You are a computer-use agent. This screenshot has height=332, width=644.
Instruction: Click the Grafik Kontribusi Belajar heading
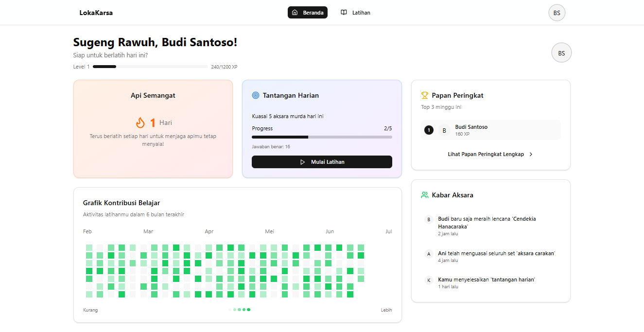(122, 203)
